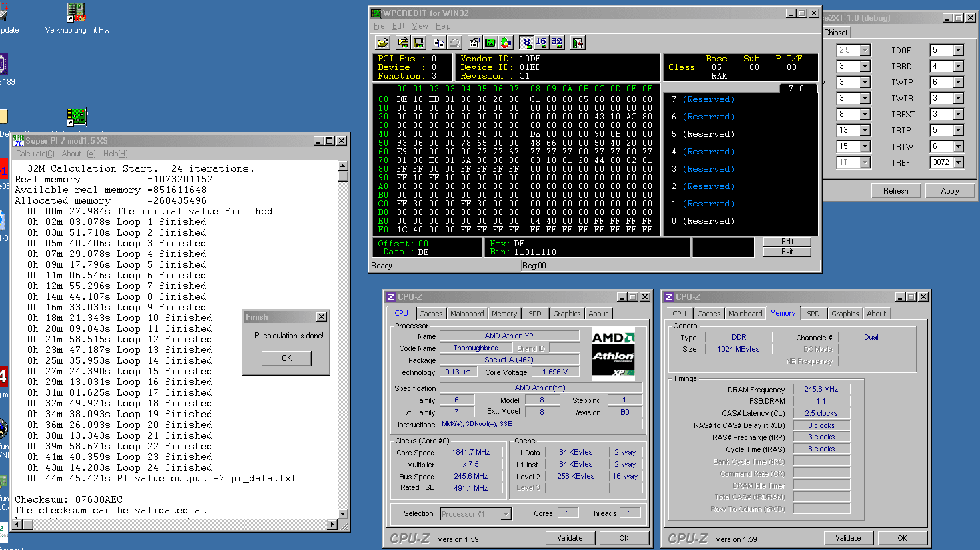Screen dimensions: 980x550
Task: Select 16-bit view icon in WPCREDIT toolbar
Action: [541, 43]
